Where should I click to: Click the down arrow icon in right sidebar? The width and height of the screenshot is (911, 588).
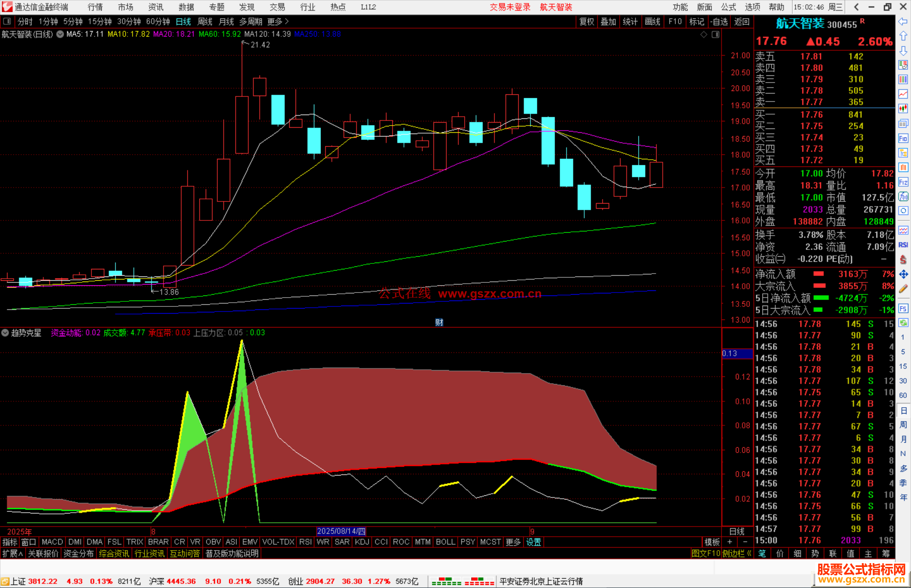(903, 51)
